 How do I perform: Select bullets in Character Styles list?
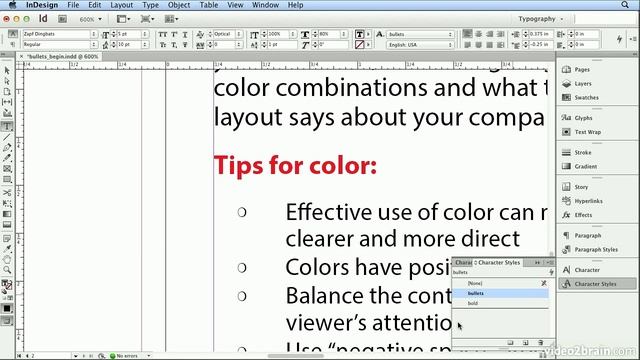(500, 293)
